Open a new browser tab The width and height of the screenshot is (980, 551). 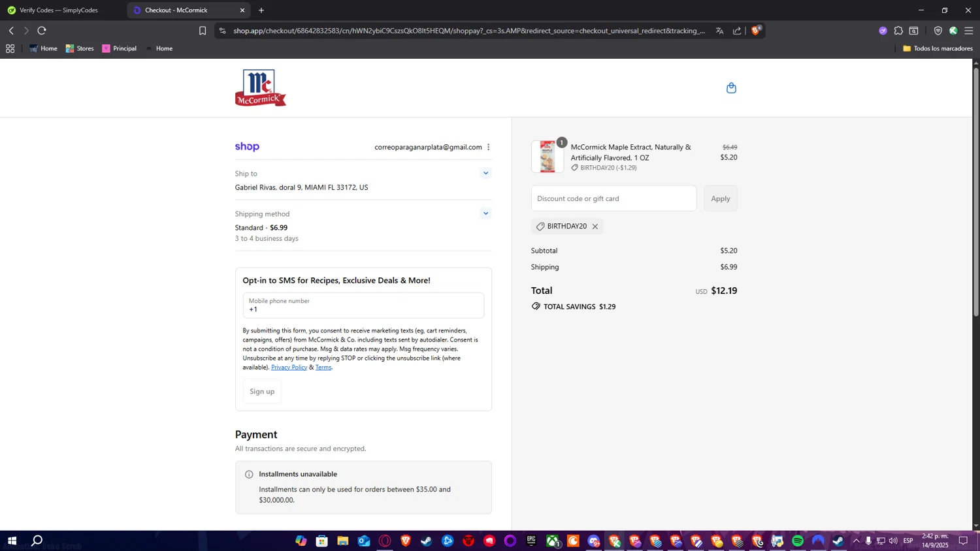(261, 10)
